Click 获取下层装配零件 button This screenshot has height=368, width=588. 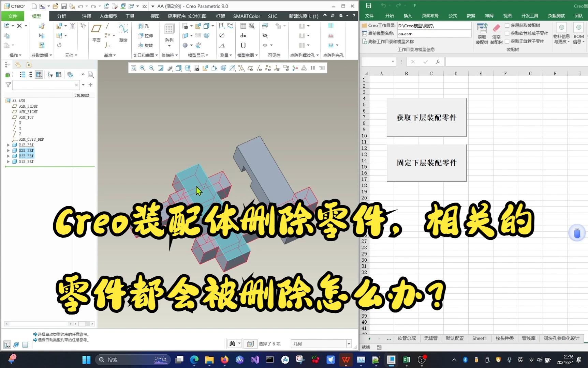pyautogui.click(x=427, y=118)
